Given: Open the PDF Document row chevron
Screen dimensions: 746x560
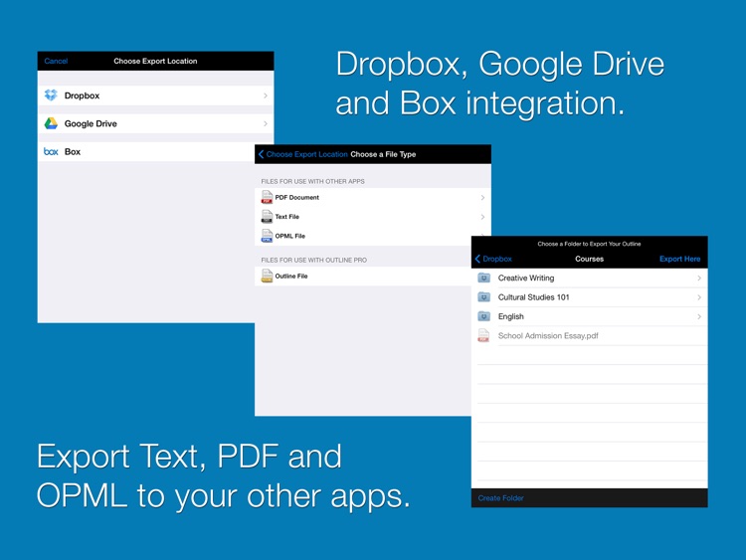Looking at the screenshot, I should pos(482,198).
